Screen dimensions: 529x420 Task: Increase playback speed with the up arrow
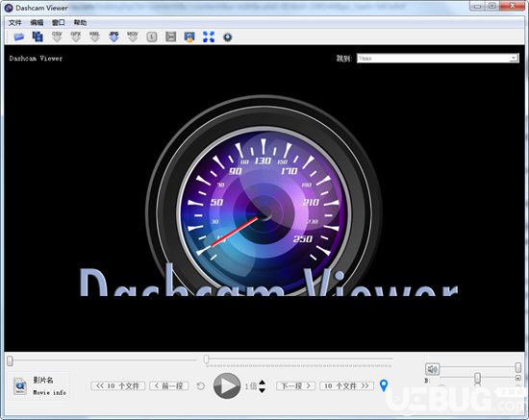pyautogui.click(x=263, y=383)
